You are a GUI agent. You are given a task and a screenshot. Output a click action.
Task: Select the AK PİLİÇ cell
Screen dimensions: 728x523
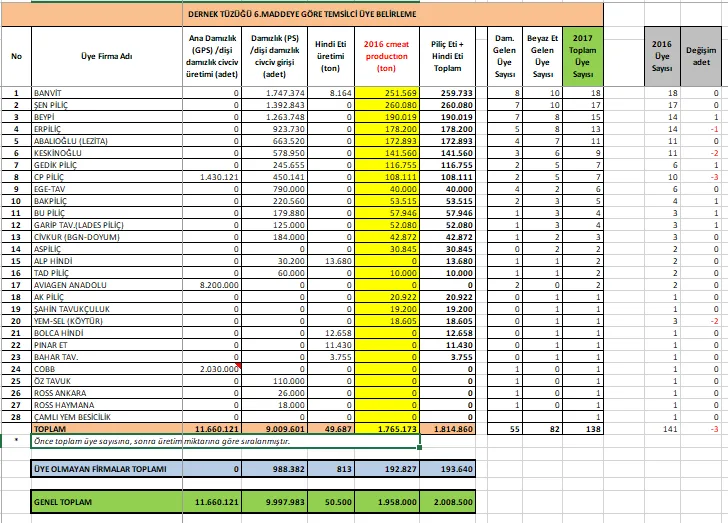(107, 297)
